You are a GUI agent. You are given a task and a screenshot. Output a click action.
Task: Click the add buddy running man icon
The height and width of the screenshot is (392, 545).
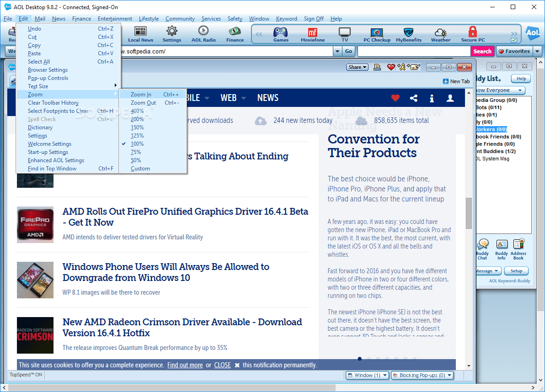401,67
